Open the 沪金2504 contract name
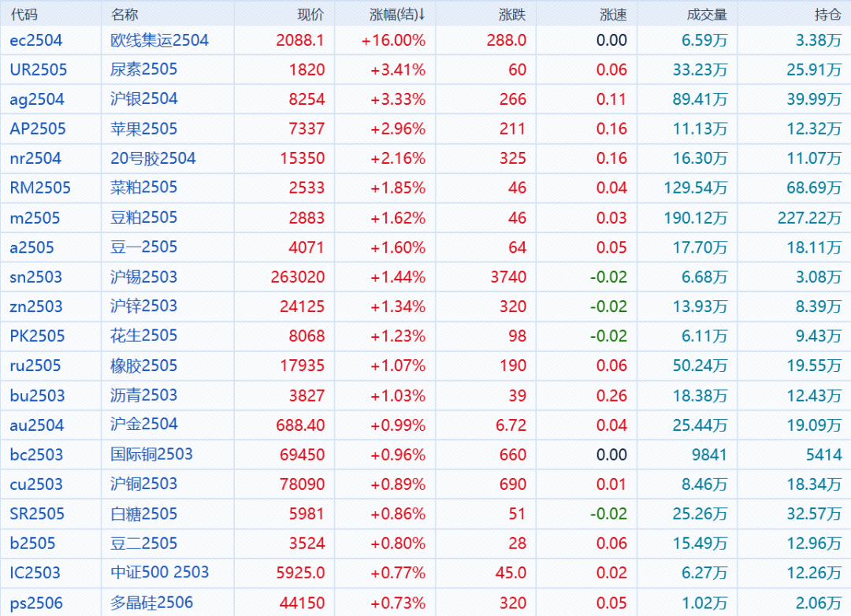This screenshot has height=616, width=851. point(144,425)
